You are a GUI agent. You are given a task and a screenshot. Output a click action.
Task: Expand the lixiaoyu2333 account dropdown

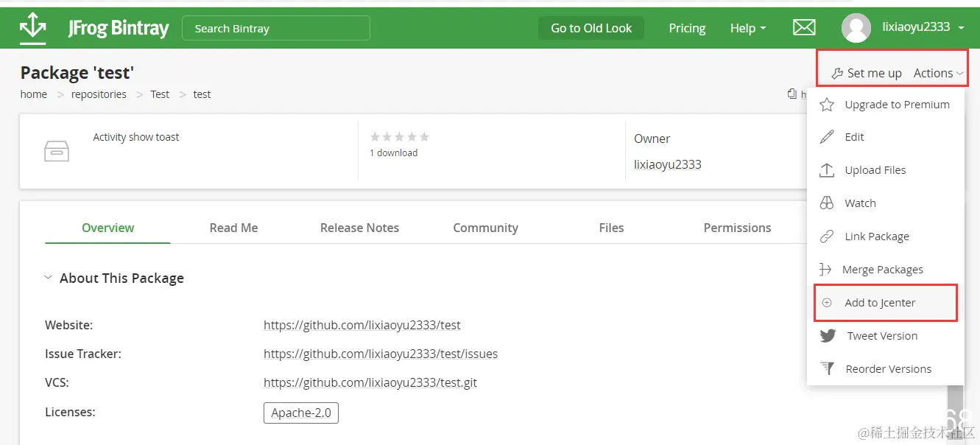(923, 27)
